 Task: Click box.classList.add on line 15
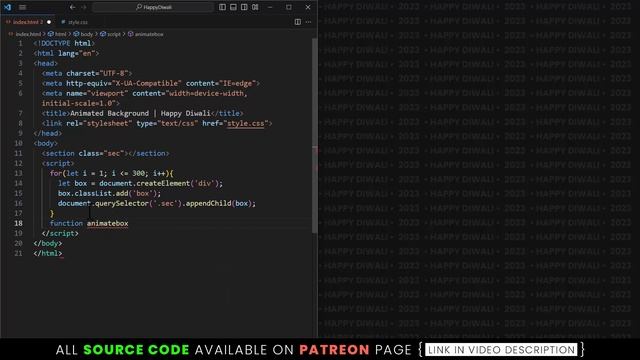(93, 193)
